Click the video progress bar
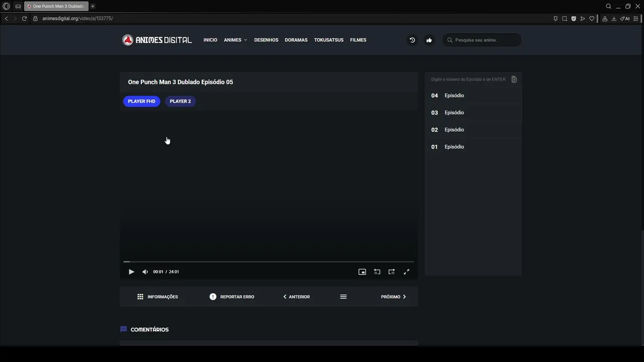 click(x=269, y=262)
